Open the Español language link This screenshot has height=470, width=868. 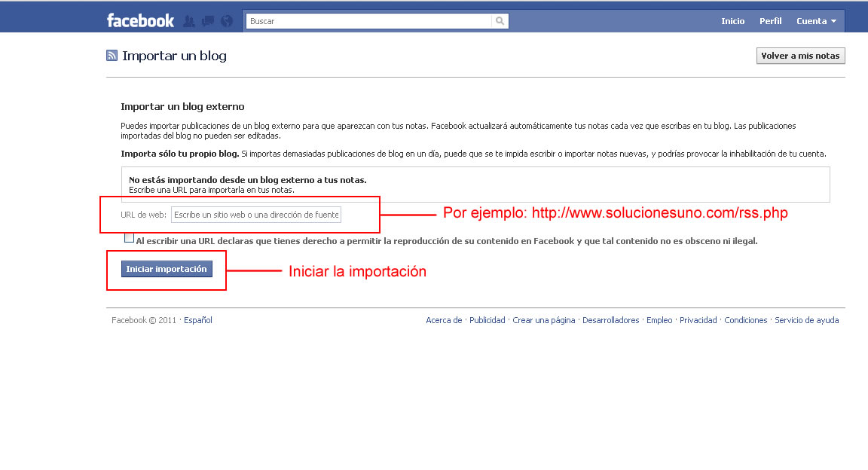tap(197, 320)
